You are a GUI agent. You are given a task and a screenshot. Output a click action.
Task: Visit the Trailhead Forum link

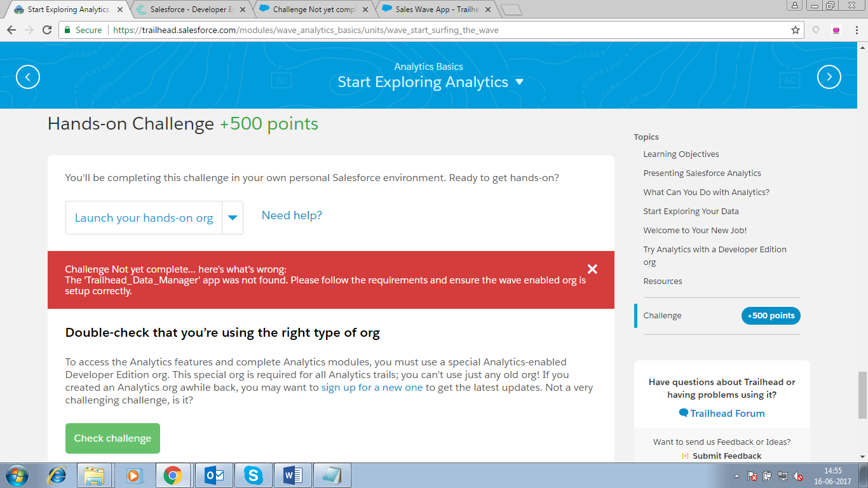pyautogui.click(x=728, y=413)
